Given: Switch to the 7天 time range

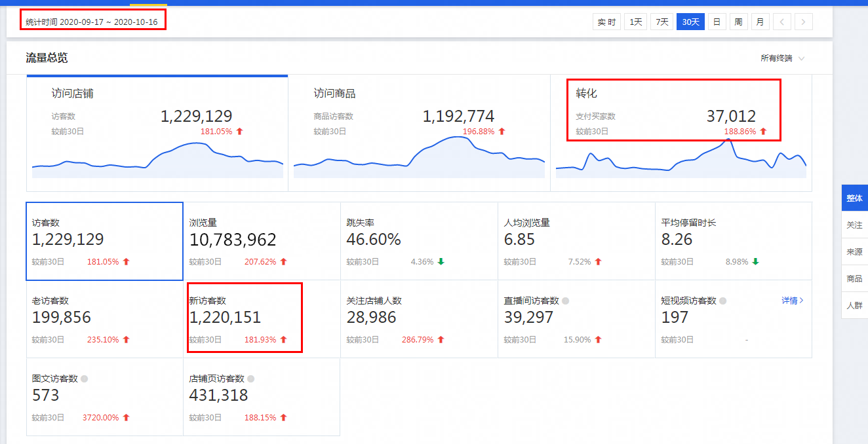Looking at the screenshot, I should [x=662, y=22].
